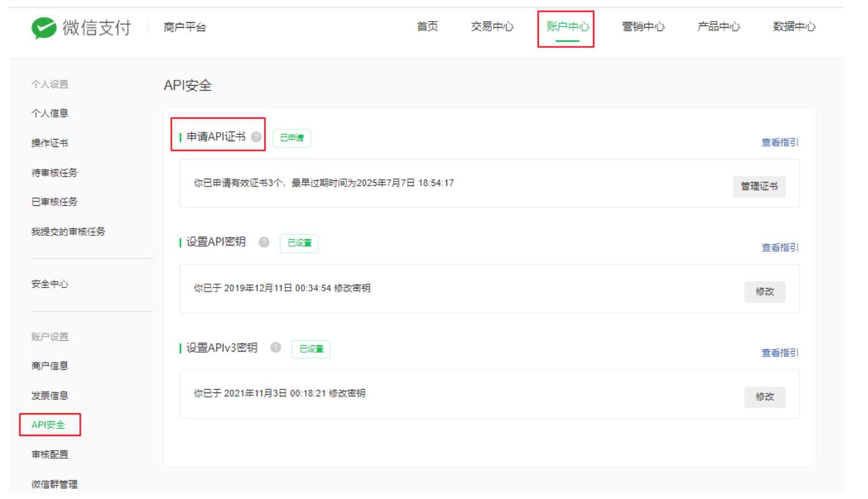The image size is (868, 499).
Task: Open help icon beside 设置APIv3密钥
Action: (275, 348)
